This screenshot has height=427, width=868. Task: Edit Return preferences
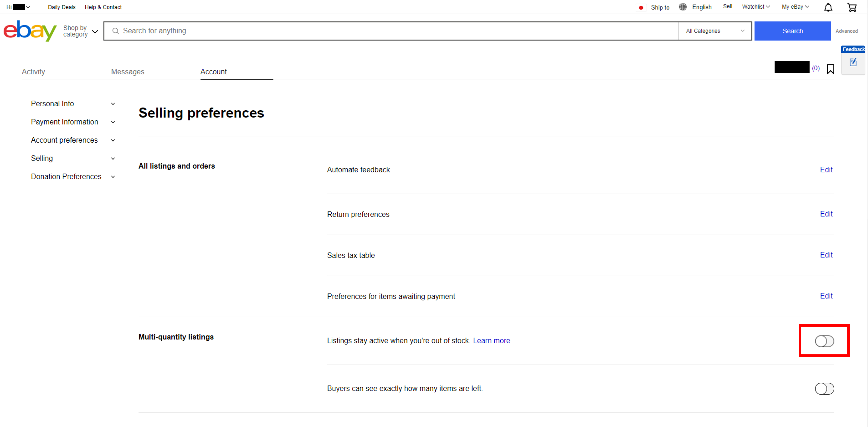coord(826,214)
